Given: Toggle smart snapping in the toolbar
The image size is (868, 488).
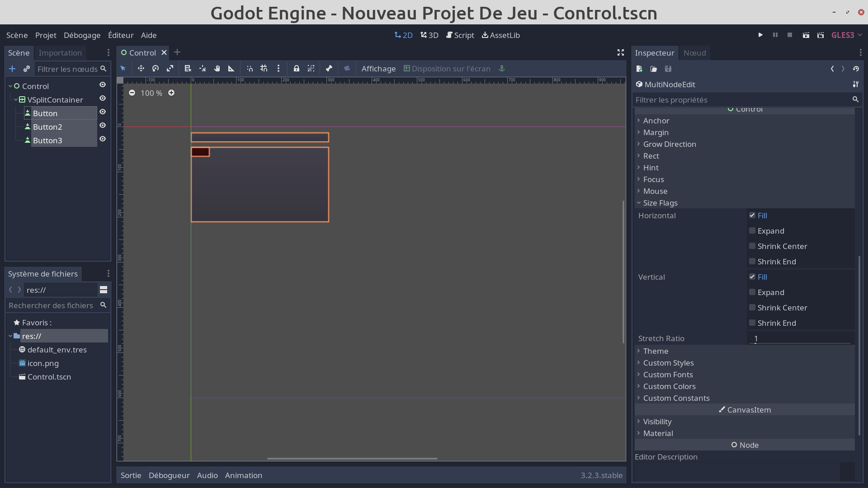Looking at the screenshot, I should [x=250, y=68].
